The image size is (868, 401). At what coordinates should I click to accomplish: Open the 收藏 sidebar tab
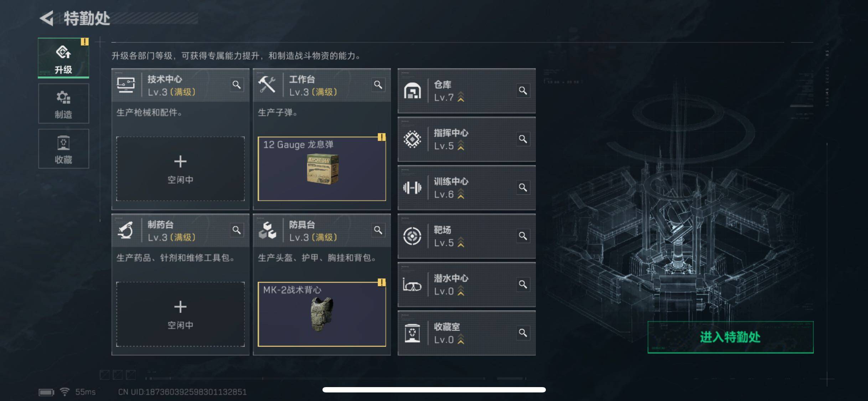[x=63, y=149]
